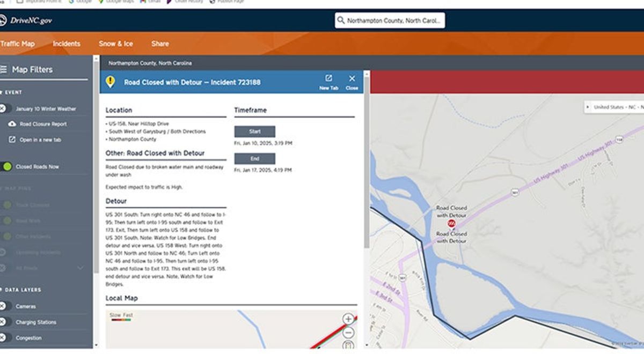644x354 pixels.
Task: Click the DriveNC.gov logo
Action: pyautogui.click(x=26, y=21)
